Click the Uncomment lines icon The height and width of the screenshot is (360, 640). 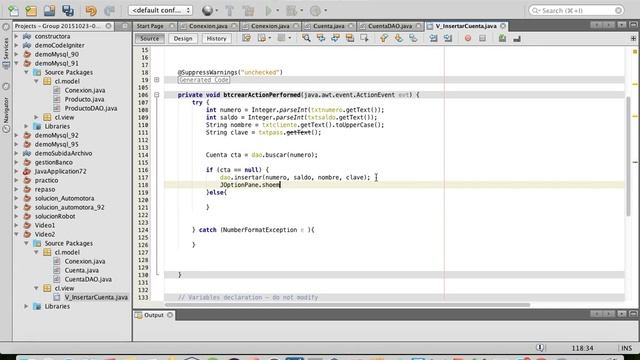[517, 38]
